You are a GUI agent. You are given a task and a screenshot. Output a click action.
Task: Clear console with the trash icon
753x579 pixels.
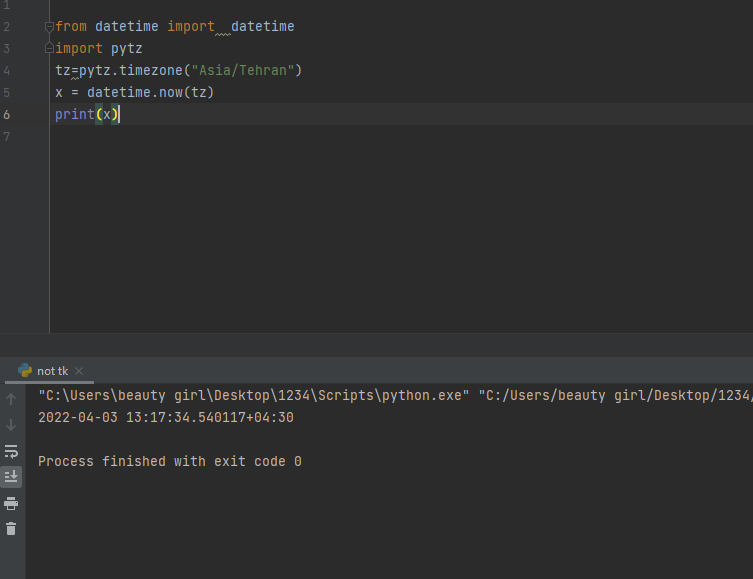coord(11,529)
